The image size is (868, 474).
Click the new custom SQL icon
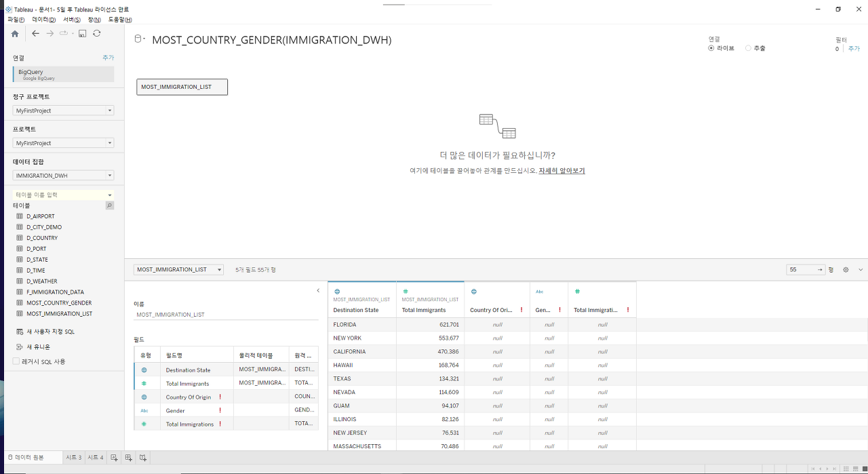(20, 332)
